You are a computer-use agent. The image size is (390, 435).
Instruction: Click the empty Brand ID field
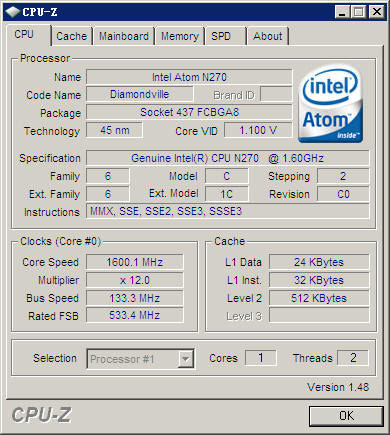coord(276,94)
